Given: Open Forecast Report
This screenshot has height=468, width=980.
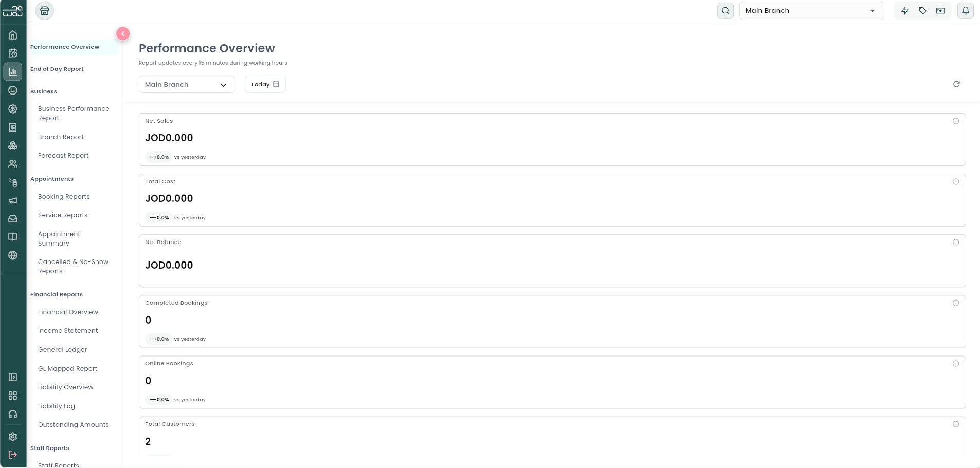Looking at the screenshot, I should [x=63, y=156].
